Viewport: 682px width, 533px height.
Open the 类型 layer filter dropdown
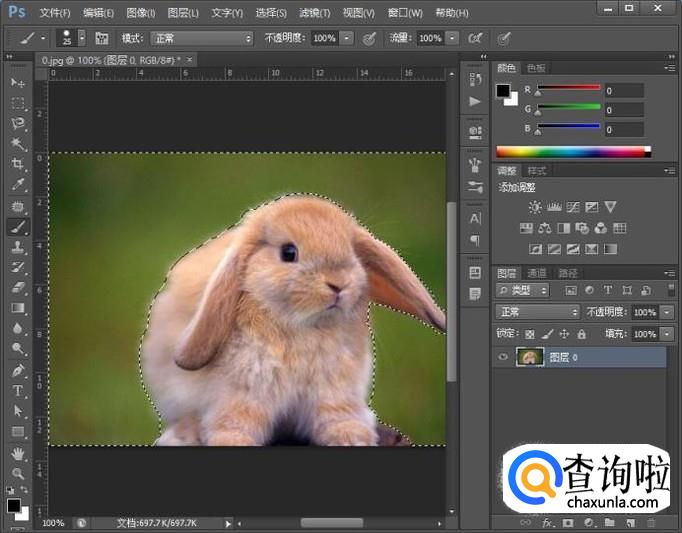click(x=524, y=290)
